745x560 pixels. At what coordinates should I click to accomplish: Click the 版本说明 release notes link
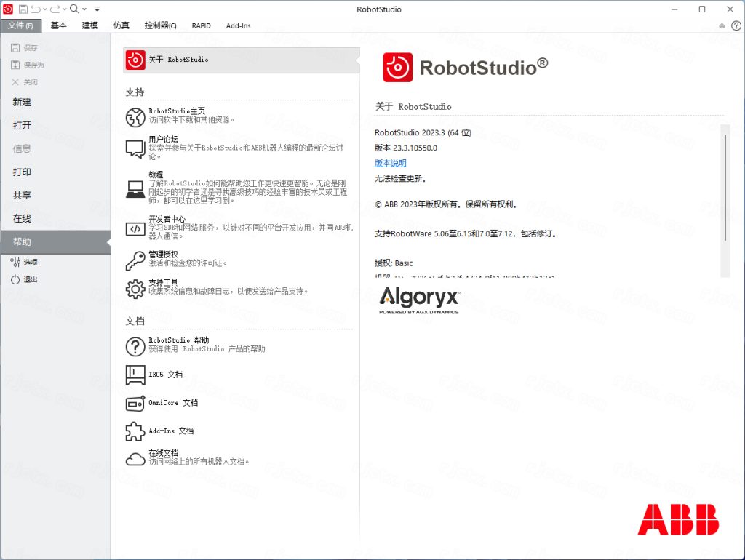[x=391, y=163]
